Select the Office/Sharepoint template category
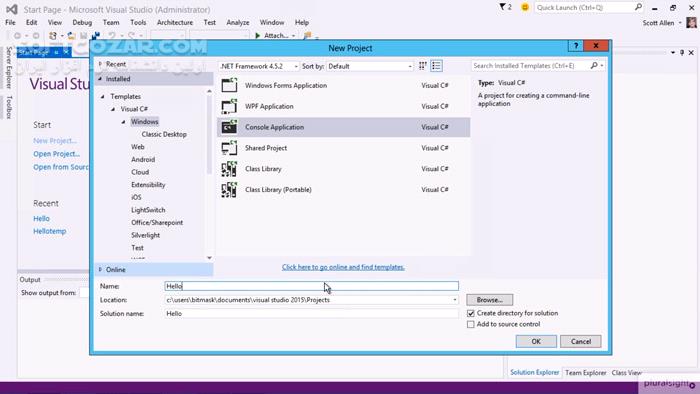The width and height of the screenshot is (700, 394). (157, 222)
